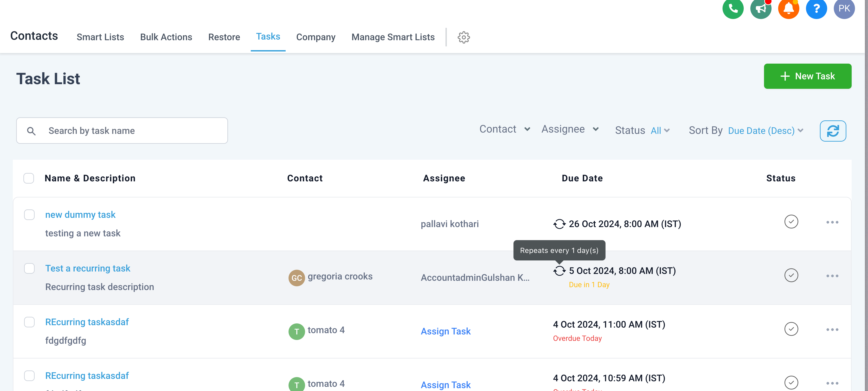Click the AccountadminGulshan K... assignee
This screenshot has width=868, height=391.
(x=475, y=278)
